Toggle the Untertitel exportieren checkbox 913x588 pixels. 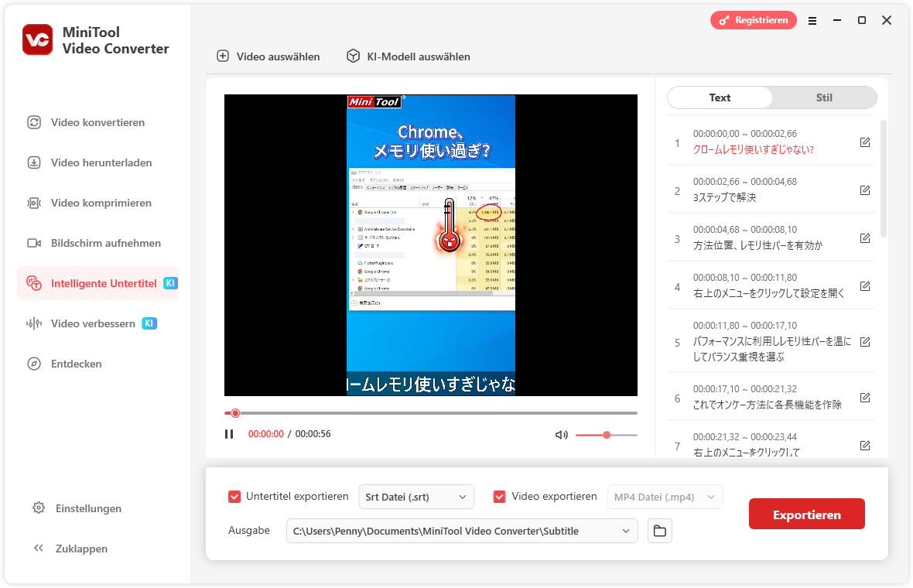point(234,497)
